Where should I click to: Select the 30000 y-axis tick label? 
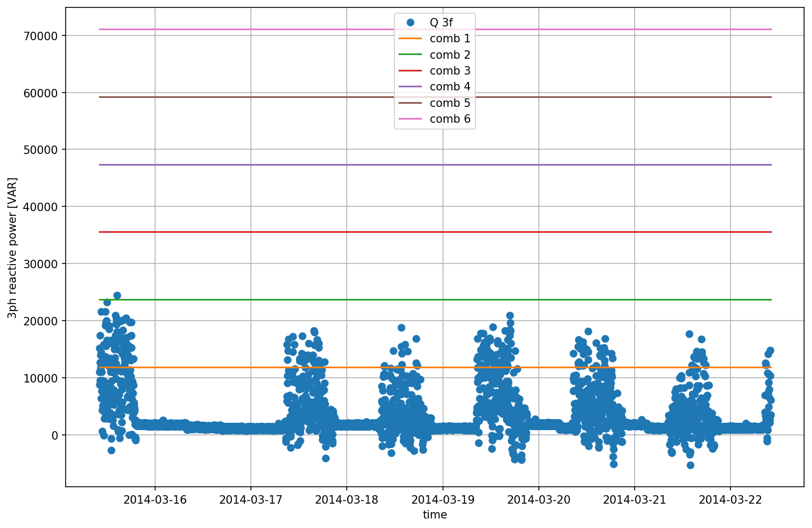click(x=40, y=264)
